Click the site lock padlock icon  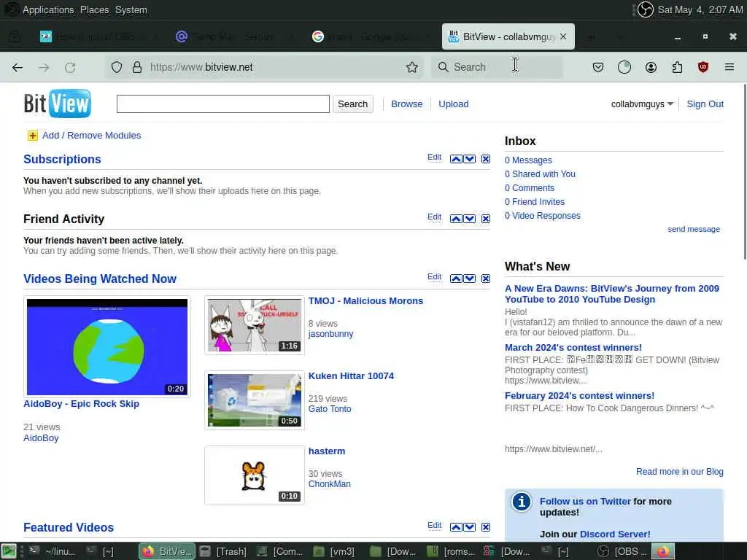click(x=137, y=67)
